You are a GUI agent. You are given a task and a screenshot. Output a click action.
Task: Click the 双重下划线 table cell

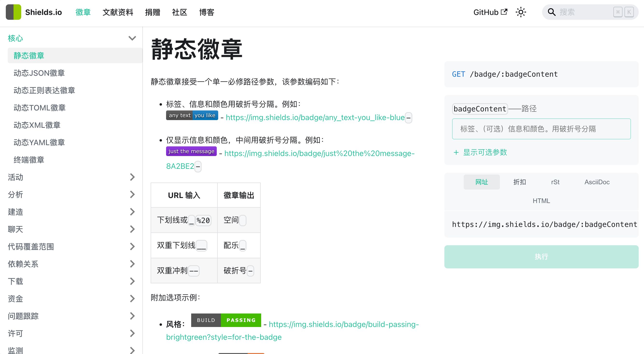coord(184,245)
